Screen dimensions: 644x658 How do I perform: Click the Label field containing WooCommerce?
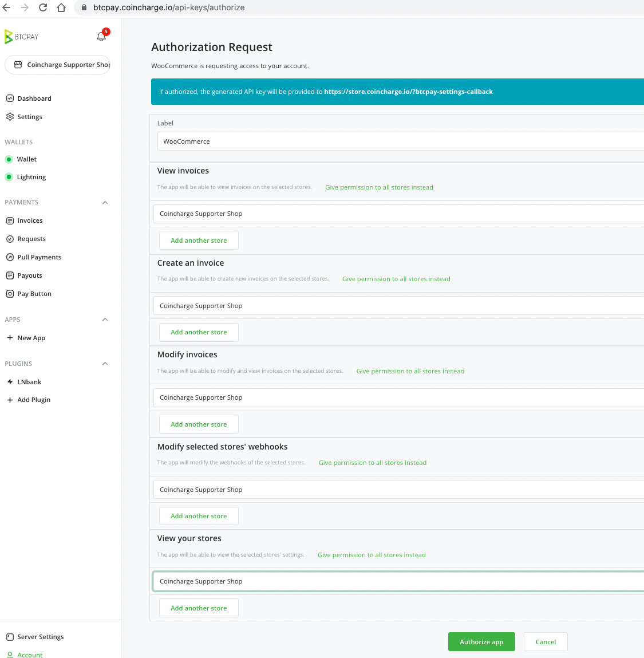pos(401,141)
